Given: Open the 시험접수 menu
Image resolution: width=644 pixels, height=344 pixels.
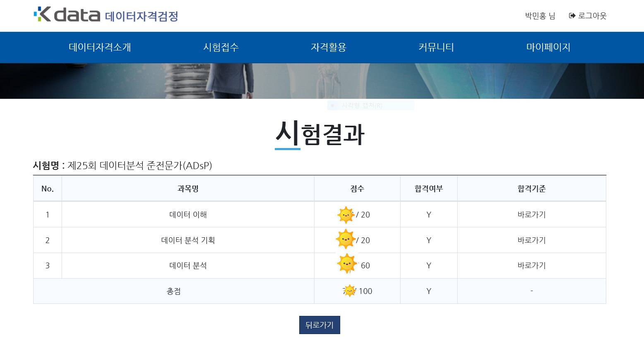Looking at the screenshot, I should coord(221,47).
